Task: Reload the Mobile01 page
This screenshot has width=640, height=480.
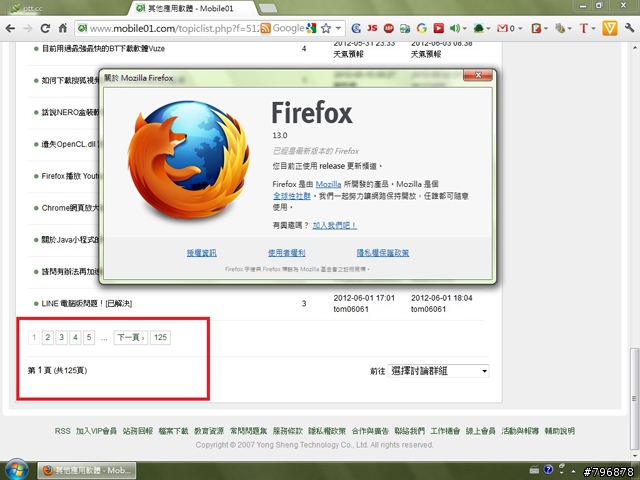Action: pos(45,28)
